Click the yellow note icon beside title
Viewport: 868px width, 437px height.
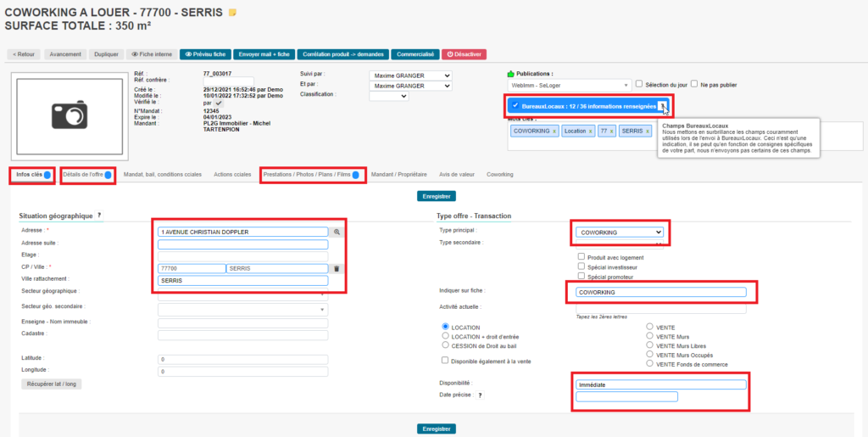point(232,13)
